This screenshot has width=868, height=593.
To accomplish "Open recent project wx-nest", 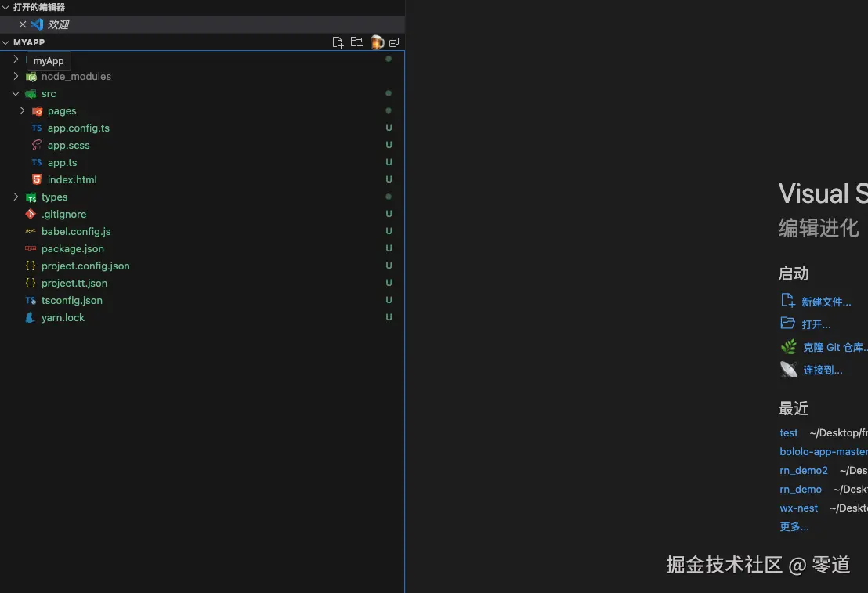I will pyautogui.click(x=798, y=508).
